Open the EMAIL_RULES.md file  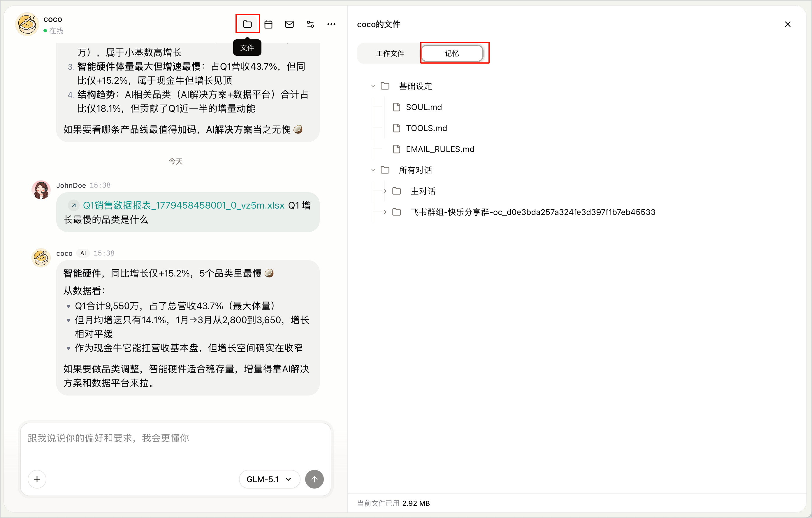[x=440, y=149]
